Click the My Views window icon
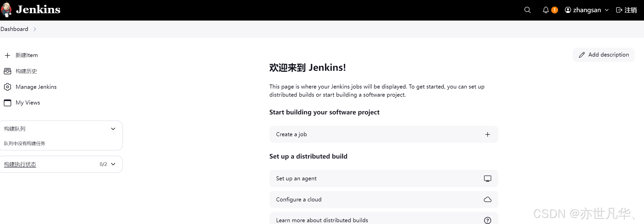 click(7, 102)
